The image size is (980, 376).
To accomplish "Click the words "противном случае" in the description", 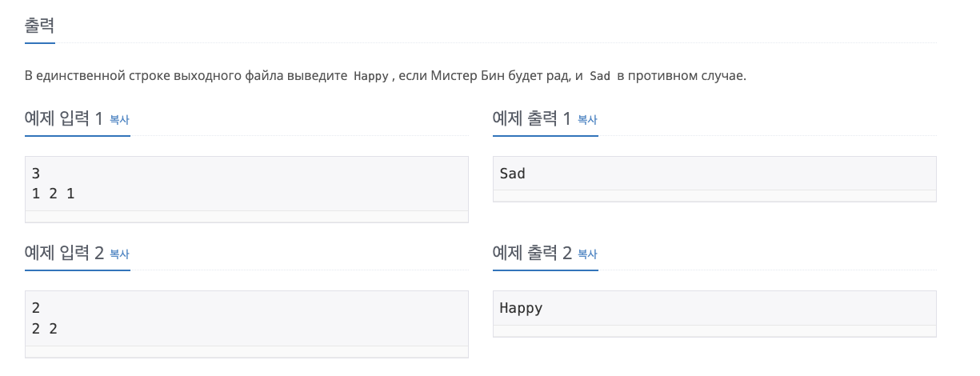I will pyautogui.click(x=686, y=77).
